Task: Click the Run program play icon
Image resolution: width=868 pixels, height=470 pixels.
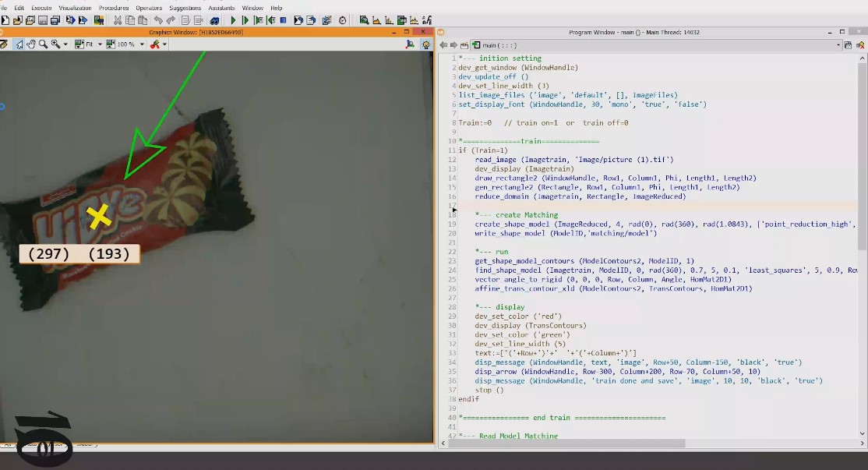Action: [233, 20]
